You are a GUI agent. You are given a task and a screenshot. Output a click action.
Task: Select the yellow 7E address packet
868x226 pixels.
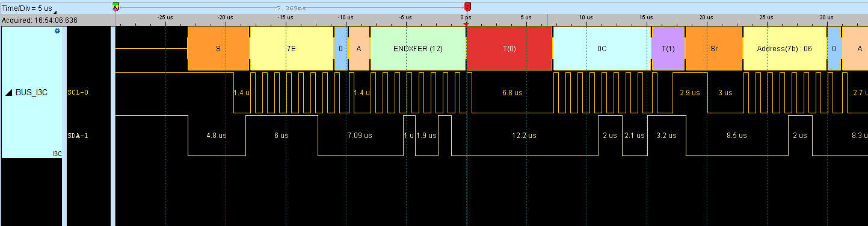coord(291,49)
